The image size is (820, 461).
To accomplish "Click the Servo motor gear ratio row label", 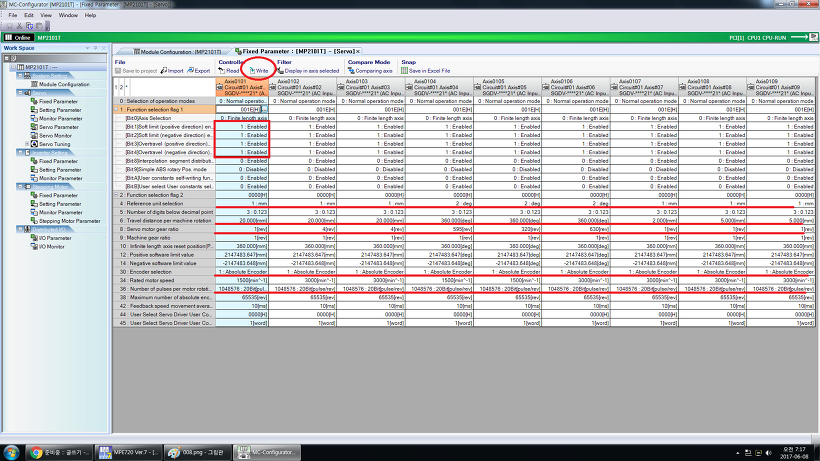I will tap(164, 229).
